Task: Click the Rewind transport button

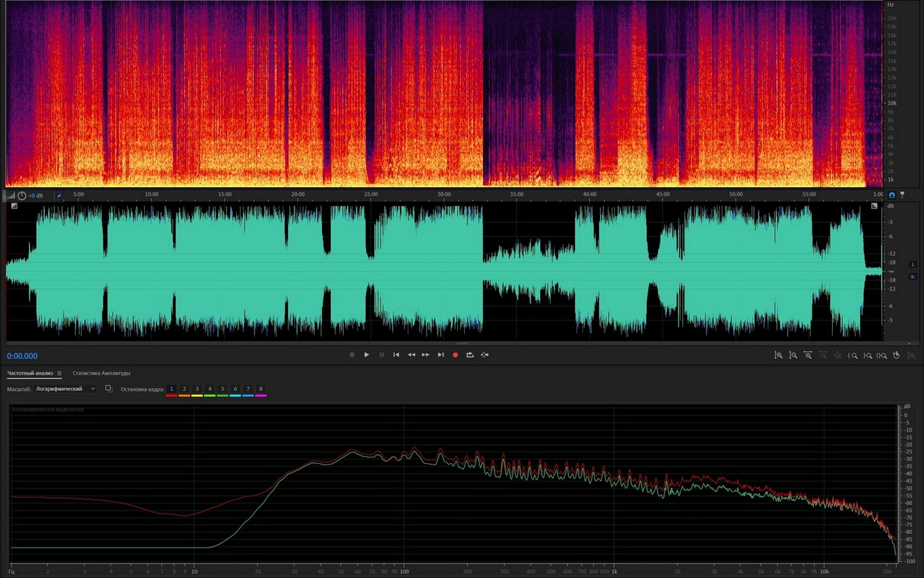Action: click(x=411, y=355)
